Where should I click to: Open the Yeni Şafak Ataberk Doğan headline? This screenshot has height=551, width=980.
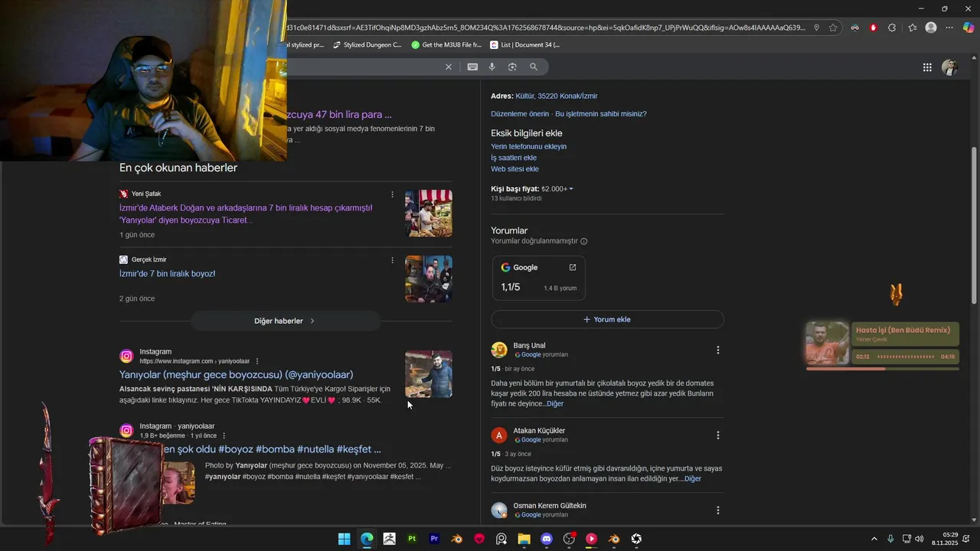click(x=246, y=214)
